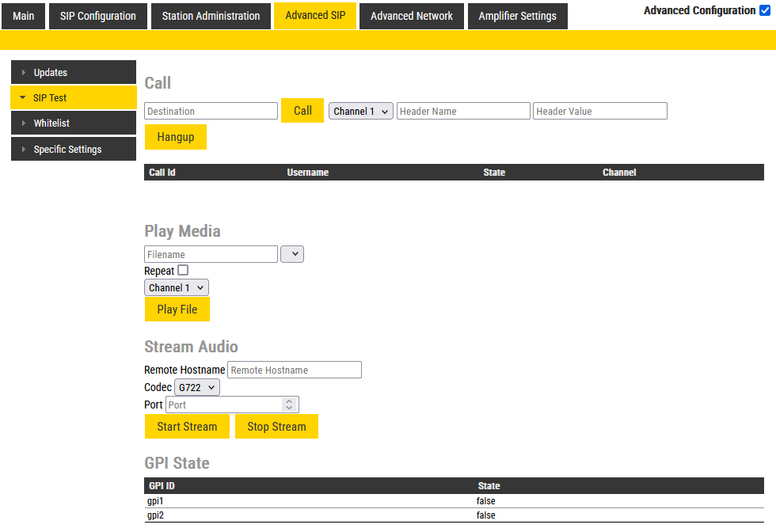776x532 pixels.
Task: Enable the Repeat checkbox
Action: pos(183,271)
